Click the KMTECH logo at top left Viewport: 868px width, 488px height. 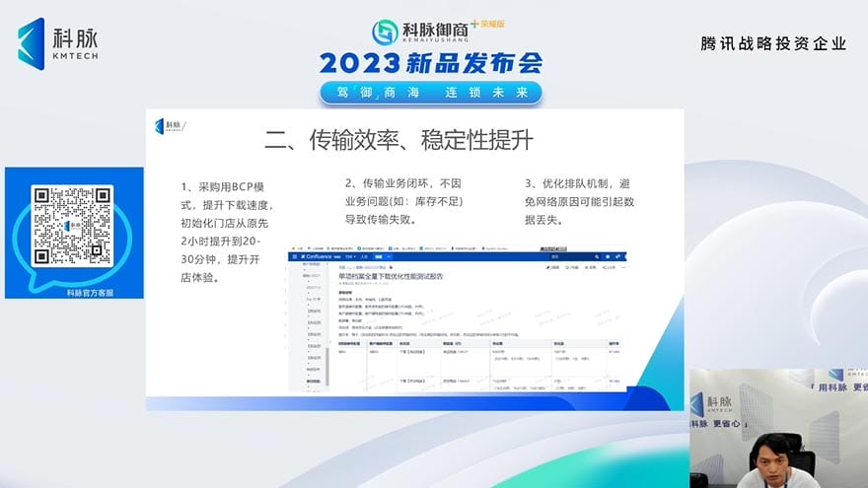pyautogui.click(x=58, y=43)
